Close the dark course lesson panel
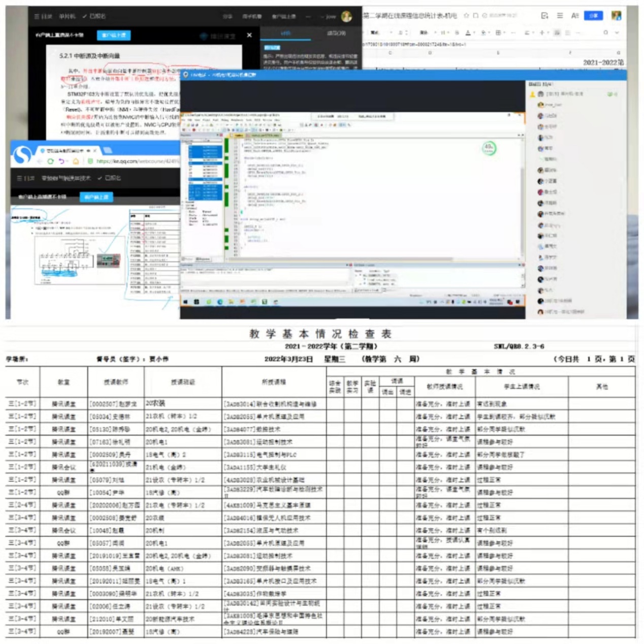The width and height of the screenshot is (644, 644). 249,35
